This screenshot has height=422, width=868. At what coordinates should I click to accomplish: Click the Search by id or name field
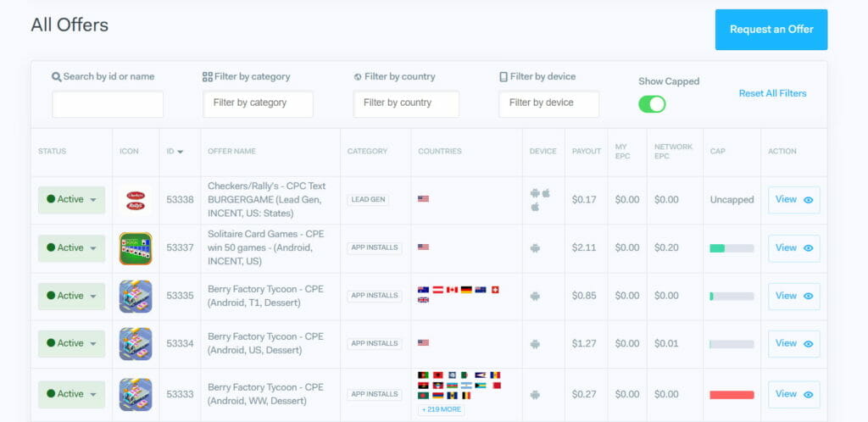(x=108, y=104)
